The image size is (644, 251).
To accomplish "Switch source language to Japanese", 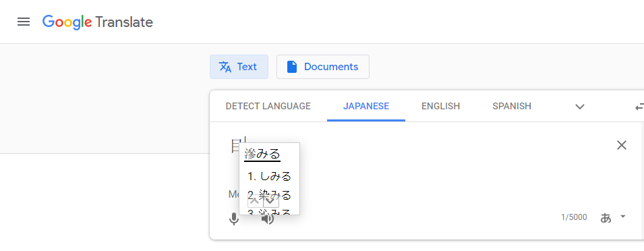I will click(x=366, y=107).
